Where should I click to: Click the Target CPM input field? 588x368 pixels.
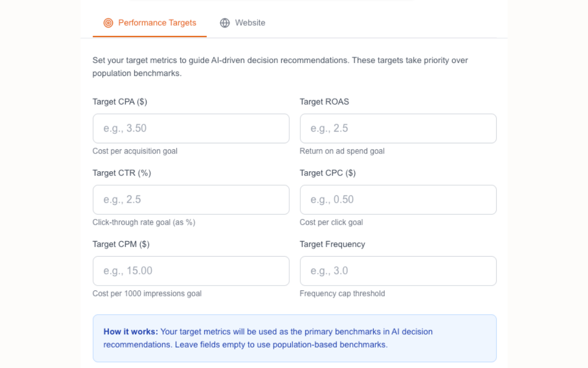[191, 271]
